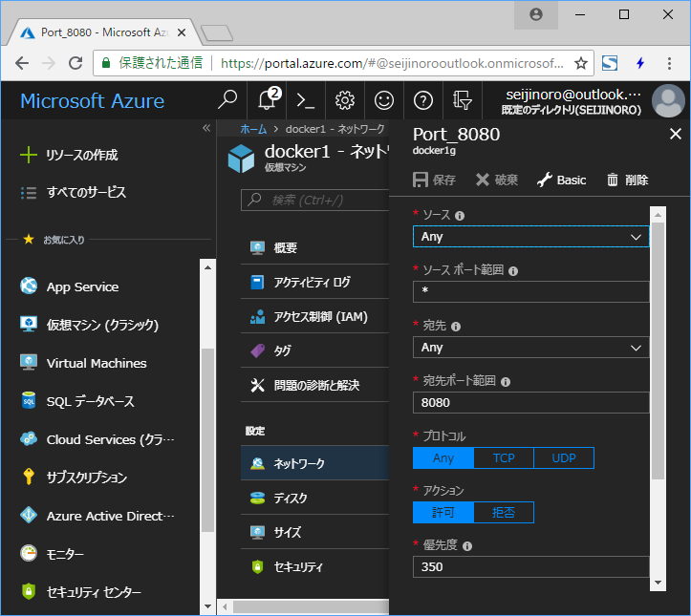691x616 pixels.
Task: Open the help question mark icon
Action: [x=423, y=100]
